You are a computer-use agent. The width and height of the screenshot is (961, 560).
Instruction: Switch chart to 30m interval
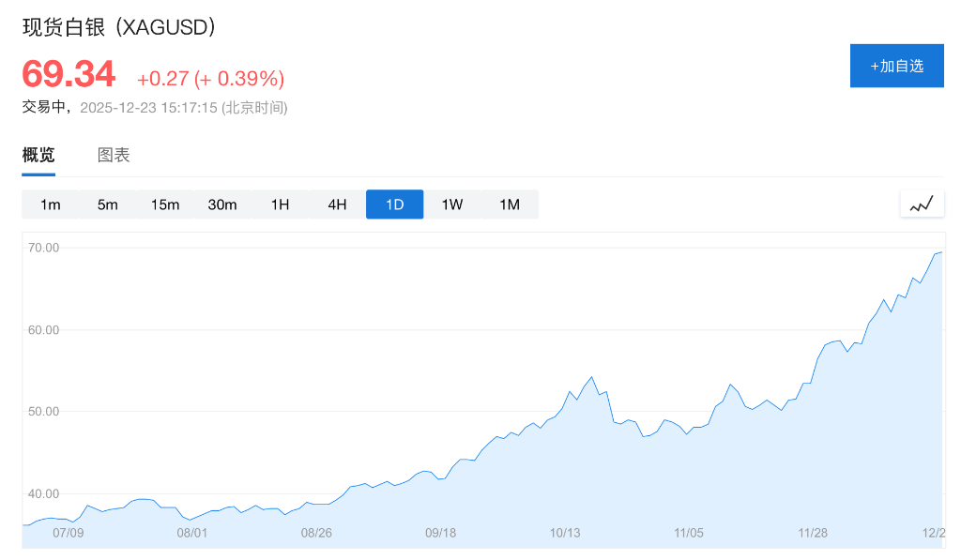tap(222, 204)
